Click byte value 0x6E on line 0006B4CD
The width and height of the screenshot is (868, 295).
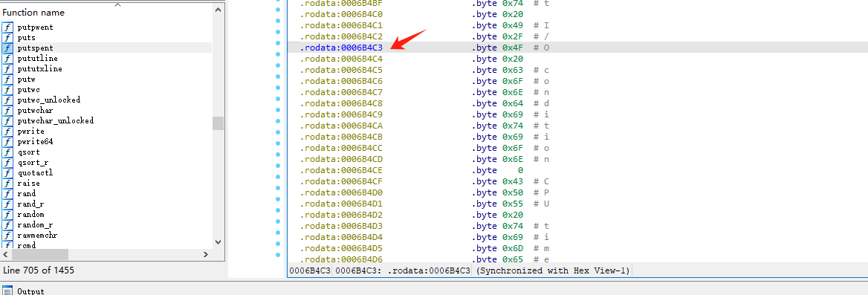(513, 160)
